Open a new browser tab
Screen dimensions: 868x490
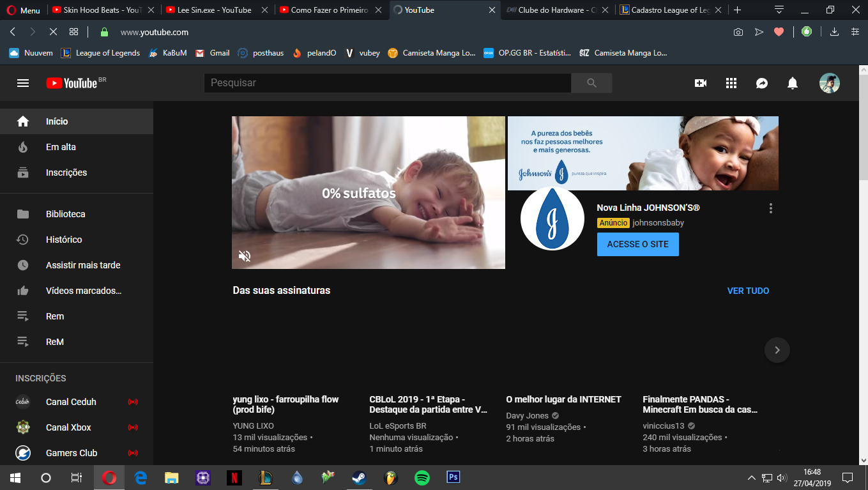click(738, 10)
